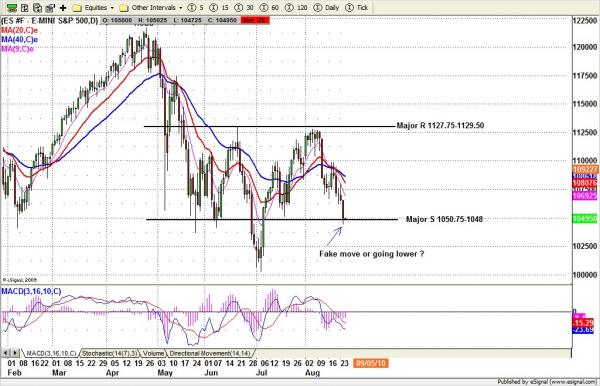Click the blue -23.69 MACD value tag
This screenshot has width=600, height=386.
[x=584, y=330]
